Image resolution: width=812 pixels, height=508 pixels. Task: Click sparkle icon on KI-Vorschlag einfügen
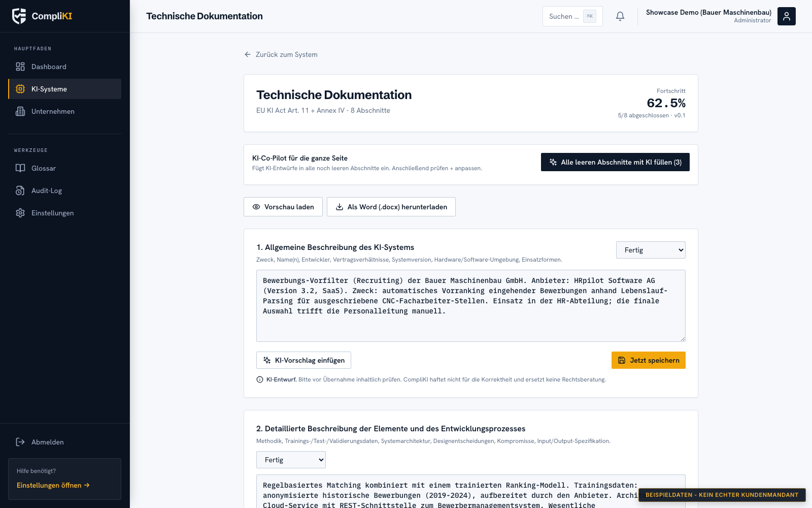[x=267, y=360]
